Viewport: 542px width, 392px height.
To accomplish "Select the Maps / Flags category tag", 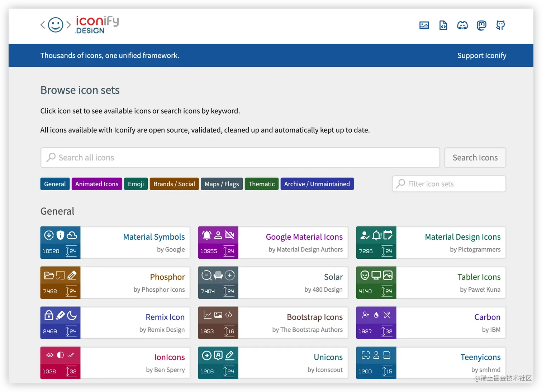I will coord(222,184).
